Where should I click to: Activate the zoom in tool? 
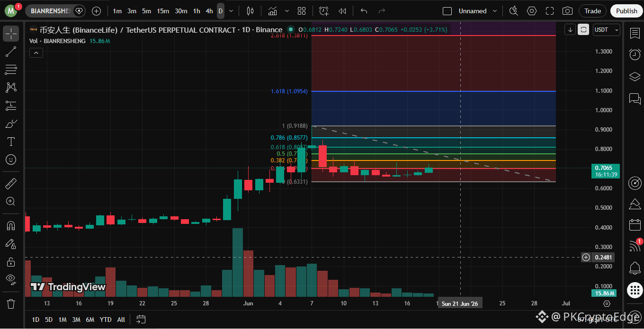click(x=11, y=201)
